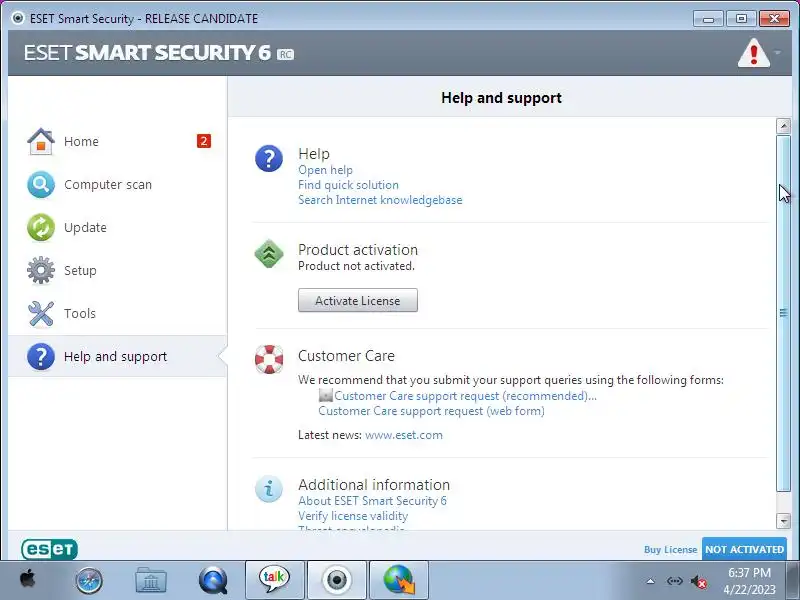This screenshot has width=800, height=600.
Task: Click the Home house icon in sidebar
Action: (x=41, y=141)
